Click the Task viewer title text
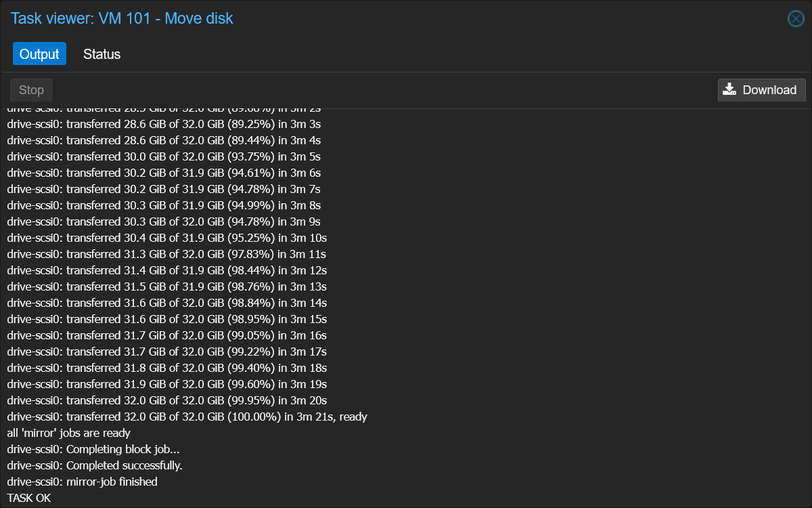This screenshot has width=812, height=508. pyautogui.click(x=122, y=18)
